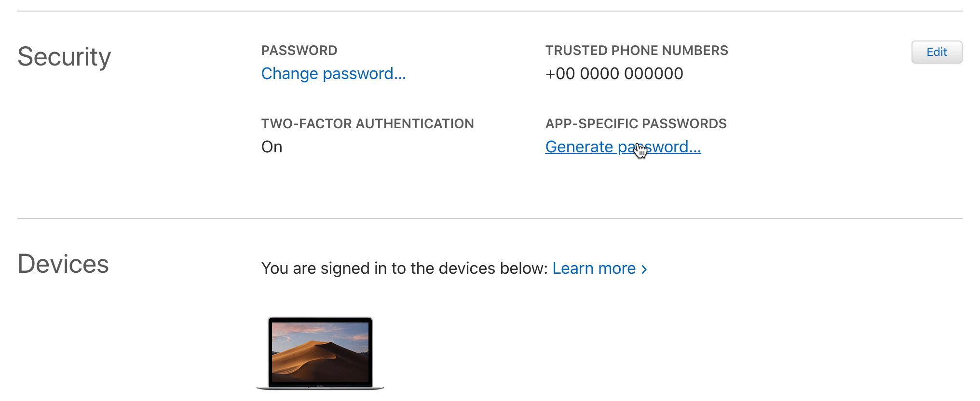Click the Trusted Phone Numbers label

pos(637,51)
